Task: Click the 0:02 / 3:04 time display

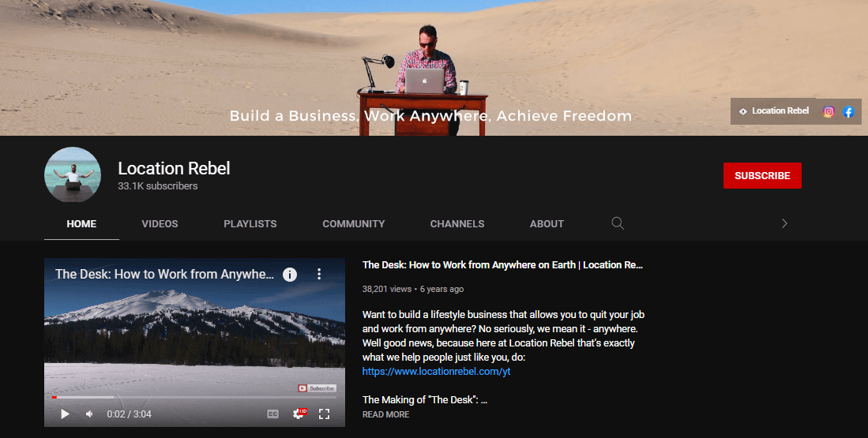Action: [x=129, y=414]
